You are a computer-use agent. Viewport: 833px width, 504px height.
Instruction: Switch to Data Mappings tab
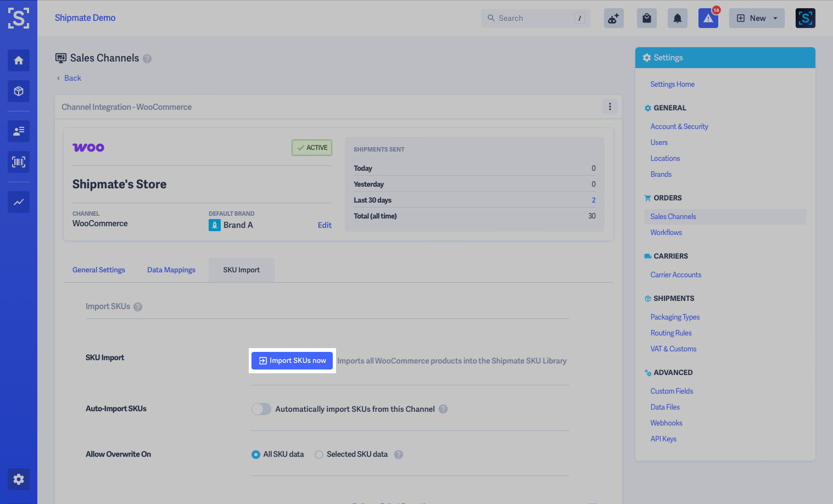pos(171,270)
